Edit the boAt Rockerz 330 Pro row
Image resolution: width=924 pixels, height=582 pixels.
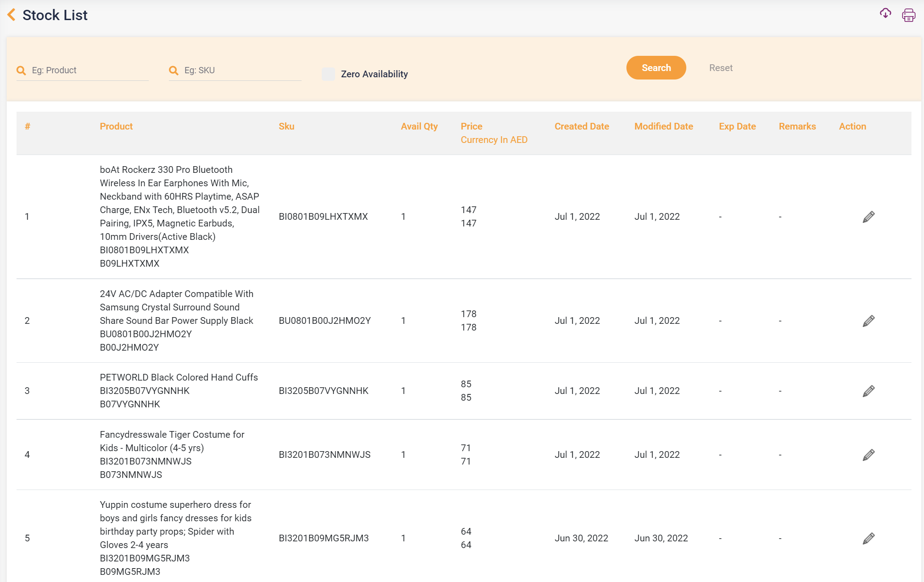[869, 217]
